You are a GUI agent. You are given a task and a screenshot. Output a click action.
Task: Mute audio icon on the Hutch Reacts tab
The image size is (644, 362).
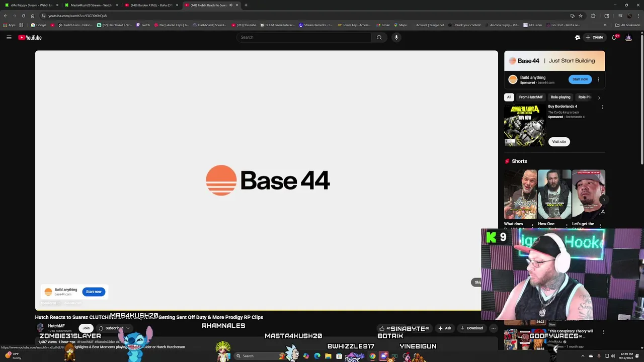[x=231, y=5]
